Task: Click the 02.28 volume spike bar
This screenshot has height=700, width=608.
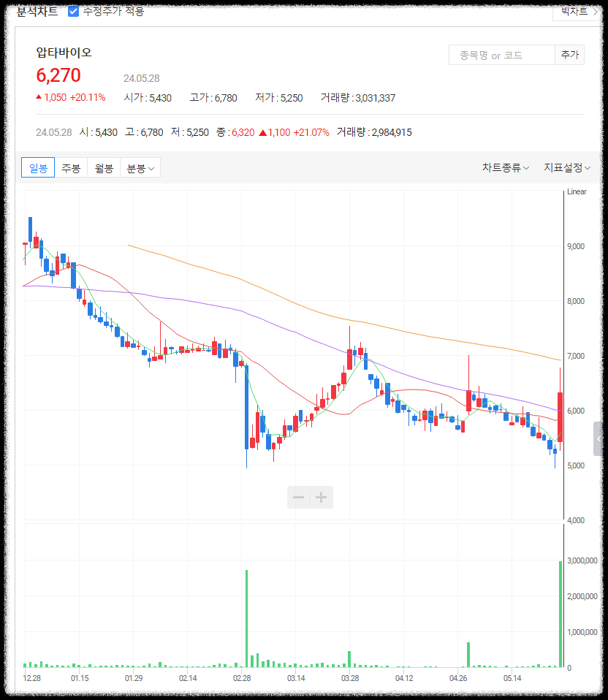Action: 246,618
